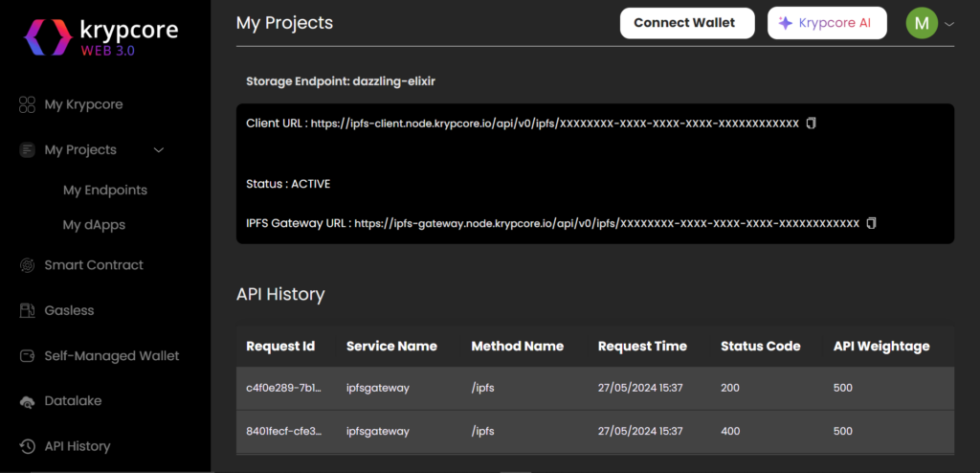980x473 pixels.
Task: Collapse the My Projects submenu chevron
Action: point(159,150)
